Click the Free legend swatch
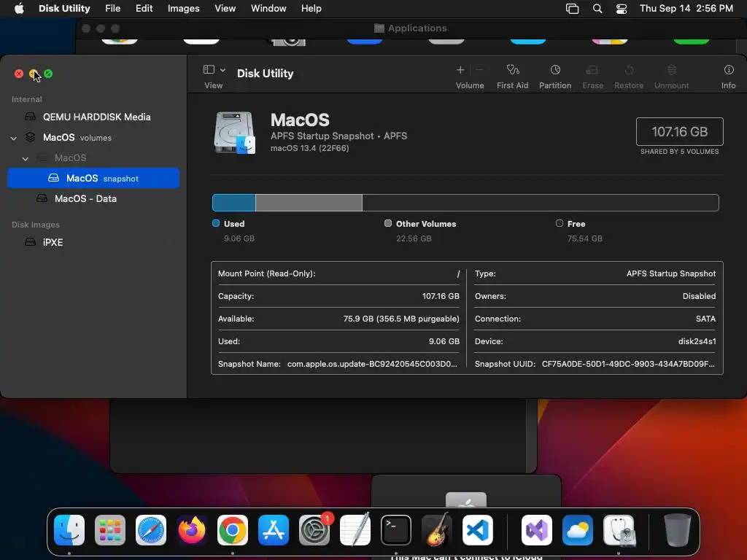Screen dimensions: 747x560 pyautogui.click(x=560, y=223)
